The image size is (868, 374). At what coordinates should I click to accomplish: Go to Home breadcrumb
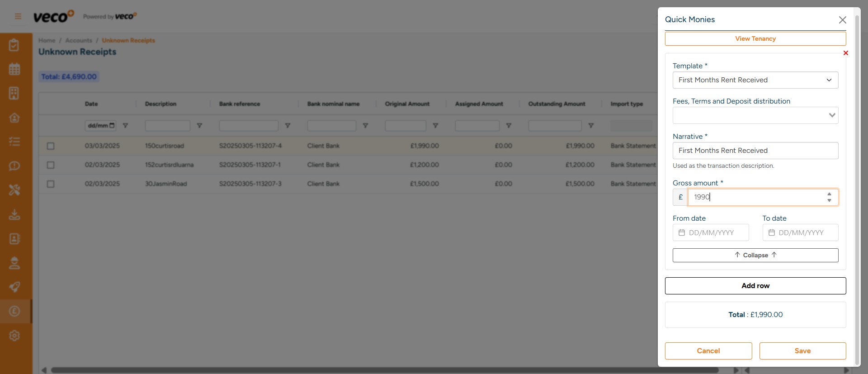click(x=47, y=40)
